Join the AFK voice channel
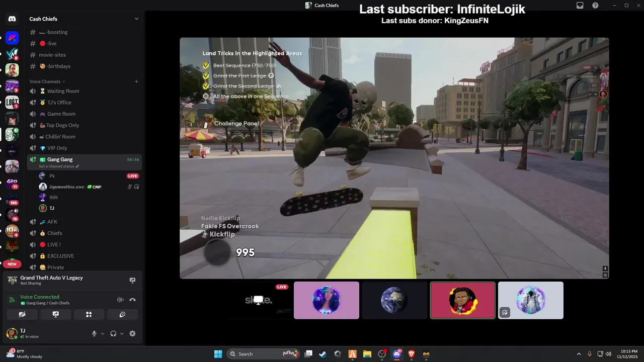644x362 pixels. pos(84,222)
